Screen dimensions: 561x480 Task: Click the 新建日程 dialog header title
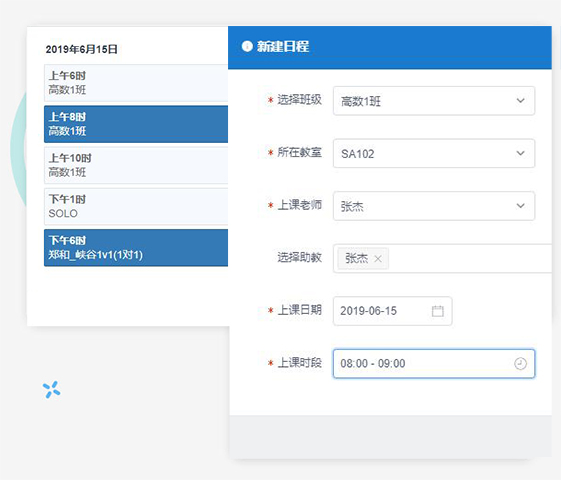[x=283, y=46]
